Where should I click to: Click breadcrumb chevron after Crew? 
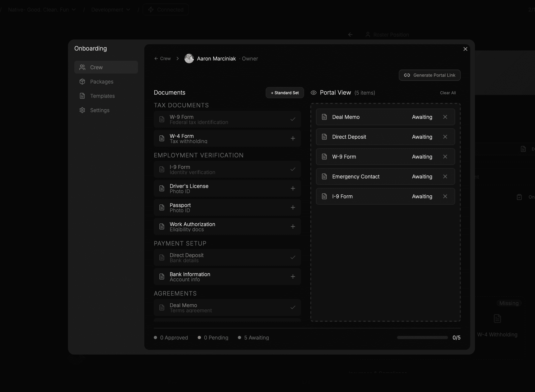coord(178,59)
